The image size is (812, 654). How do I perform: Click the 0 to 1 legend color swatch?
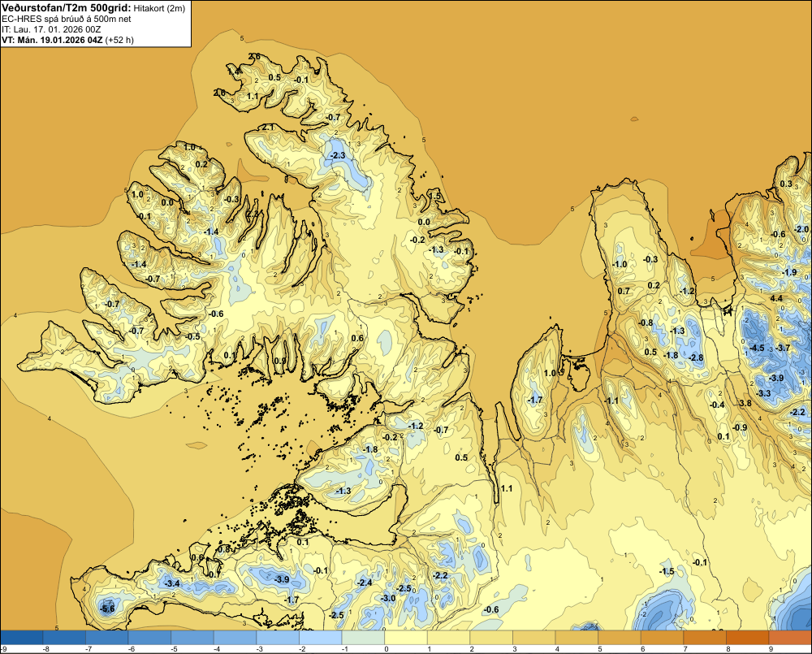pyautogui.click(x=406, y=637)
